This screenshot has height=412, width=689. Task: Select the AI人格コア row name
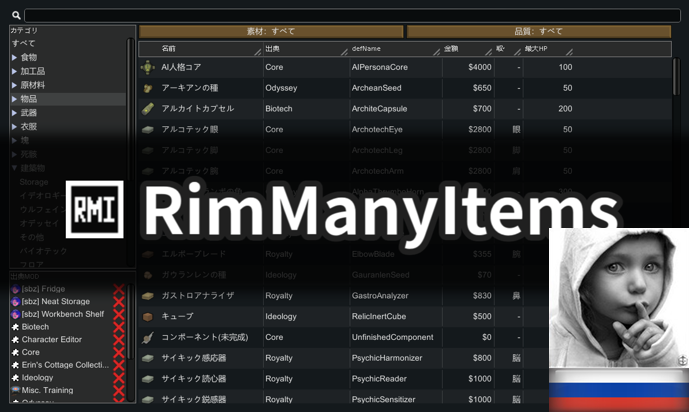(x=181, y=67)
